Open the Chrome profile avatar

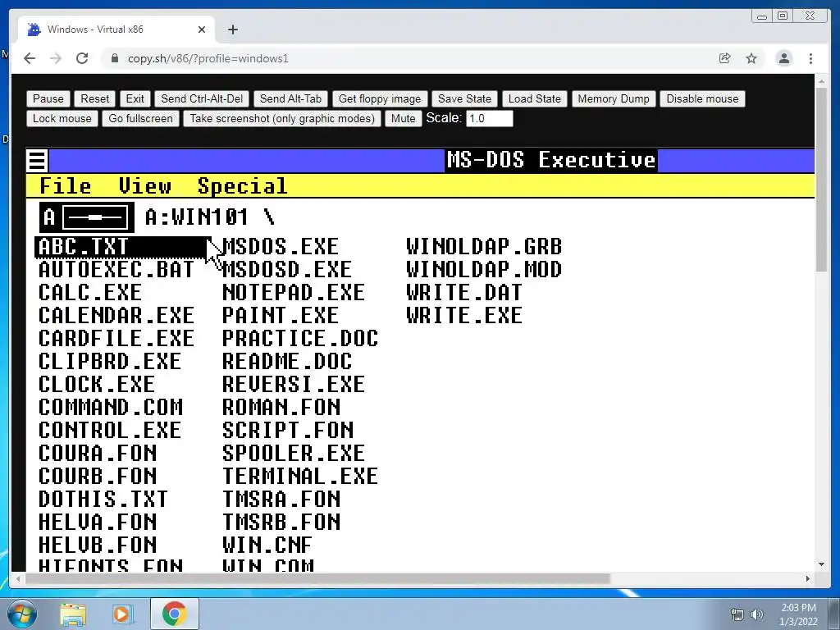(783, 58)
